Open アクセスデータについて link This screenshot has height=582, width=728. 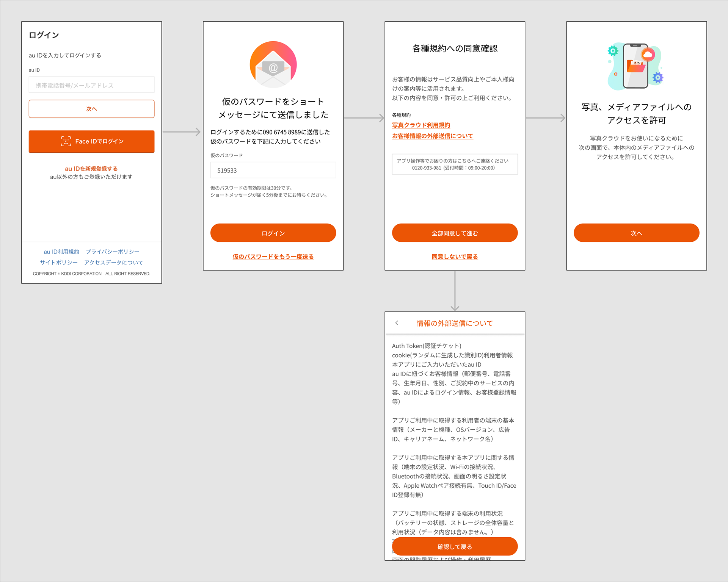tap(114, 262)
